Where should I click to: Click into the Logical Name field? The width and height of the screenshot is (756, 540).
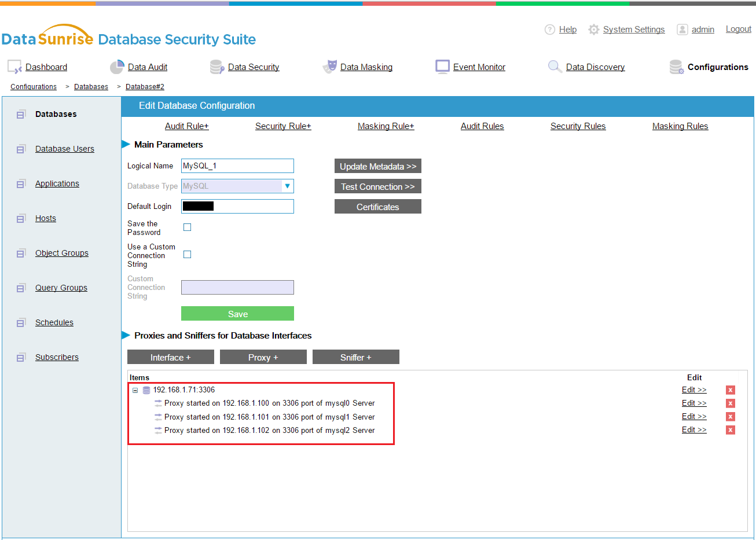click(x=237, y=166)
